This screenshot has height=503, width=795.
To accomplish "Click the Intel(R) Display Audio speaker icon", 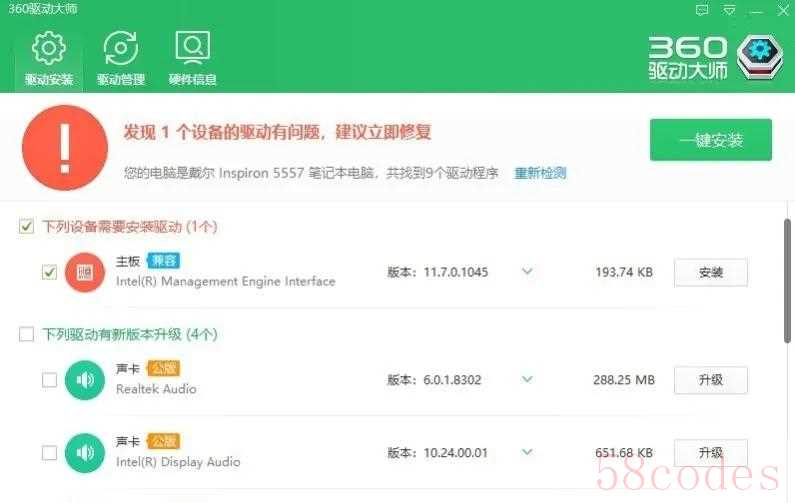I will click(85, 453).
